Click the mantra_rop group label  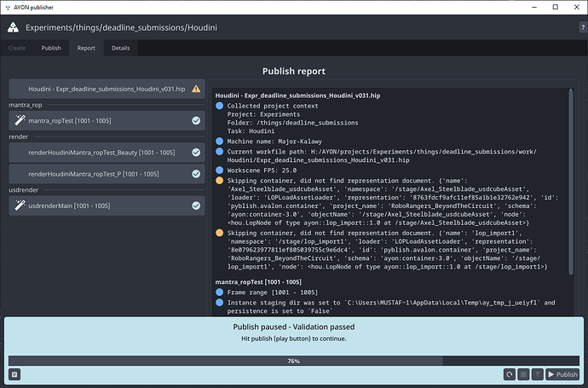point(26,105)
